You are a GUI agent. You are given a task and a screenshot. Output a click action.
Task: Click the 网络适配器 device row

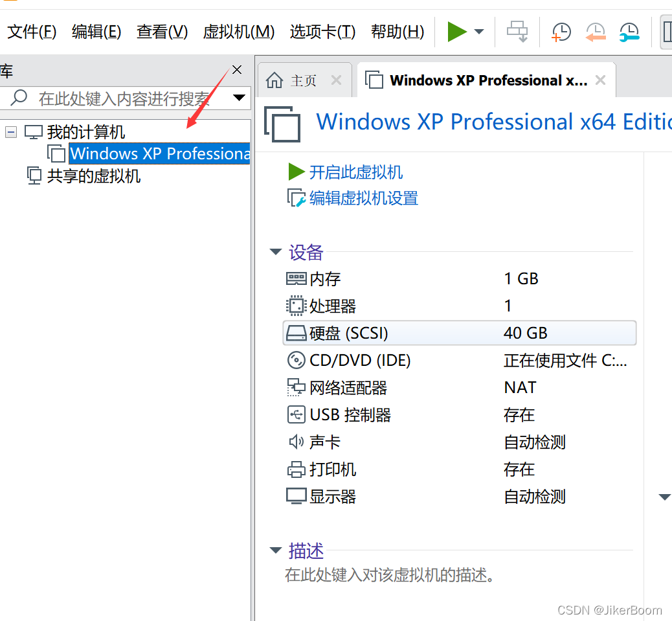tap(460, 388)
